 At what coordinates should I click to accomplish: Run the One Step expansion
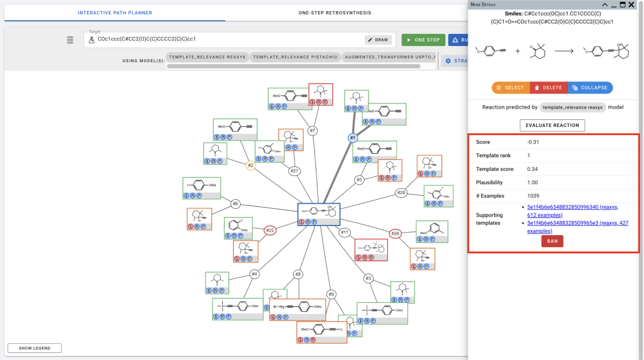(x=423, y=40)
